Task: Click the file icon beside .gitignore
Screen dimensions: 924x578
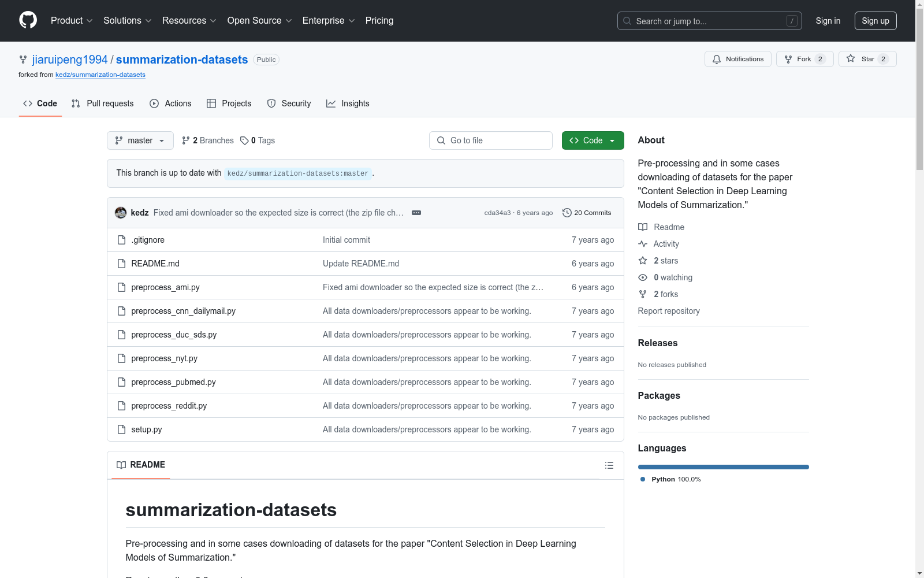Action: [121, 240]
